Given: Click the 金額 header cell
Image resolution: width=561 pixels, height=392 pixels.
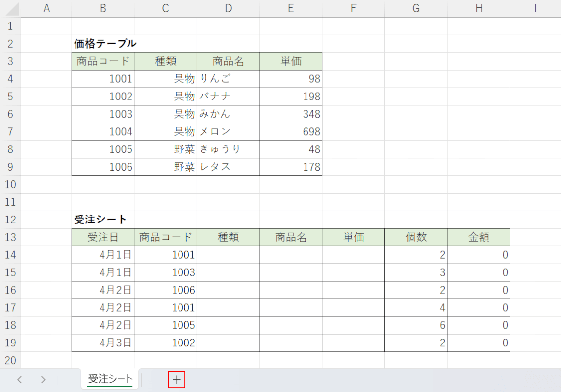Looking at the screenshot, I should tap(478, 238).
